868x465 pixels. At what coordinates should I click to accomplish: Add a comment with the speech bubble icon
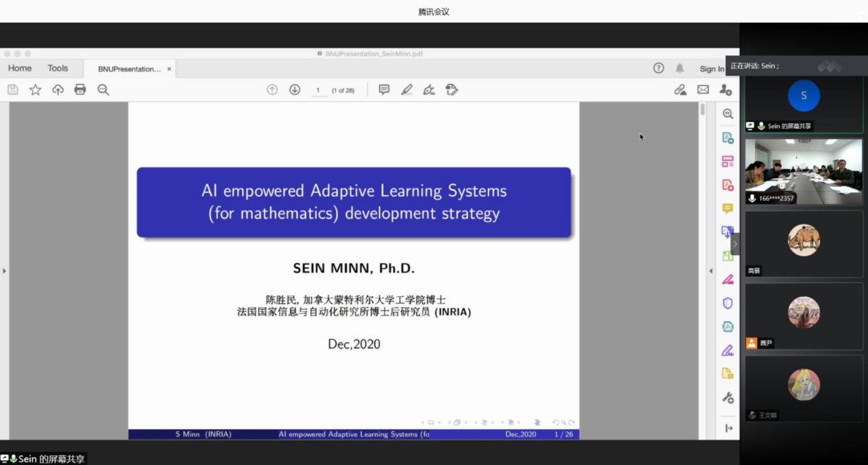pyautogui.click(x=384, y=89)
